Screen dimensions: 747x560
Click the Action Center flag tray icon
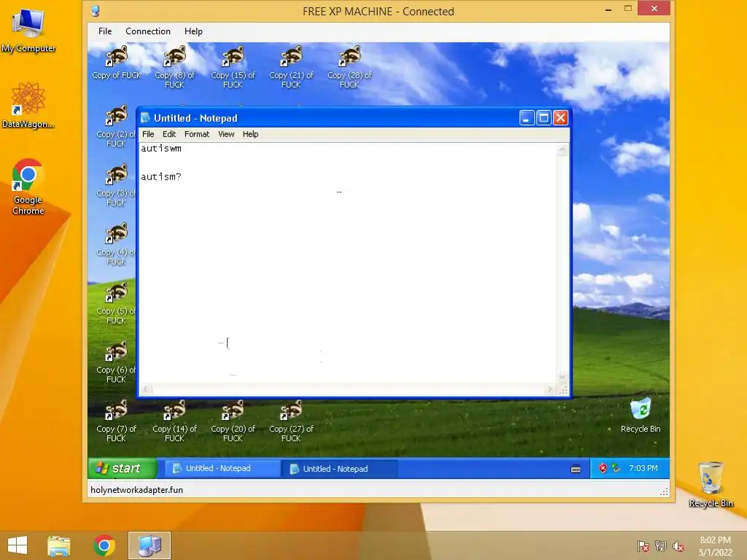643,546
